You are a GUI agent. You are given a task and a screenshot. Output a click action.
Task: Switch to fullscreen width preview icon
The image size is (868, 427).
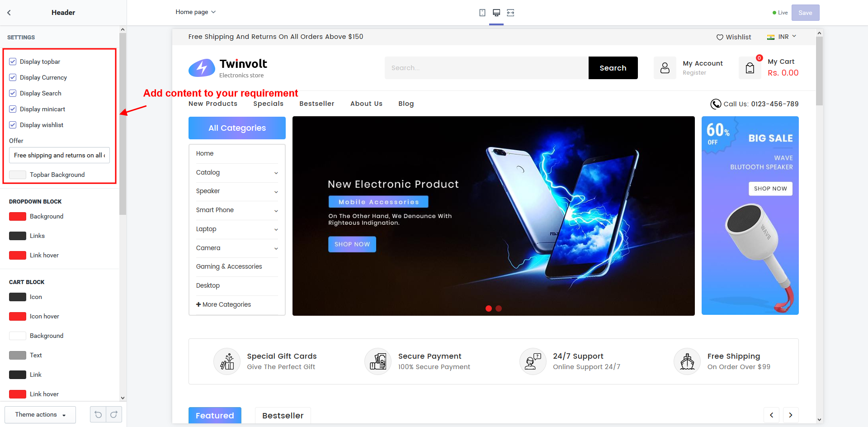tap(510, 13)
